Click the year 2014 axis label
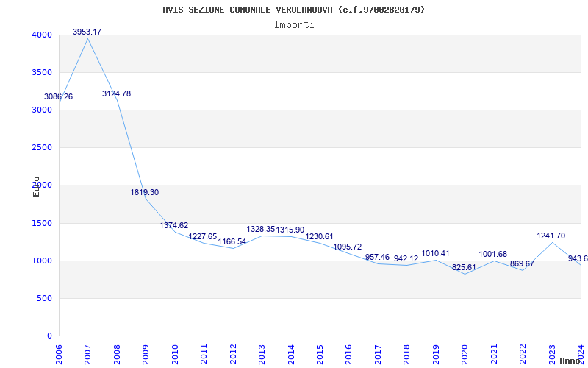Screen dimensions: 588x368 coord(290,354)
